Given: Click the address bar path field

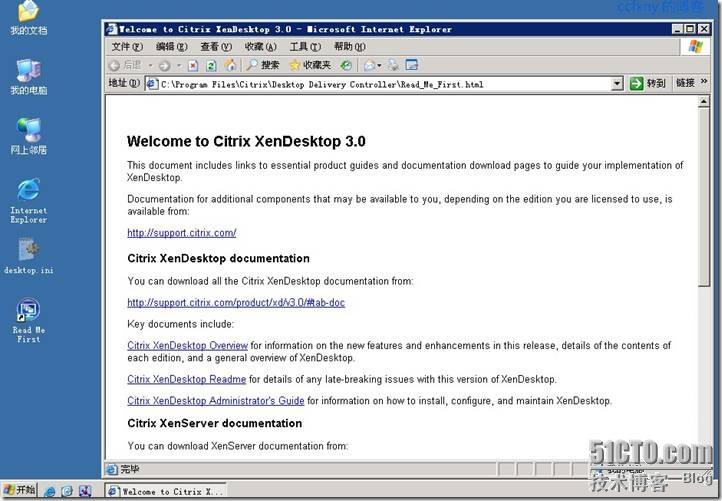Looking at the screenshot, I should point(384,84).
